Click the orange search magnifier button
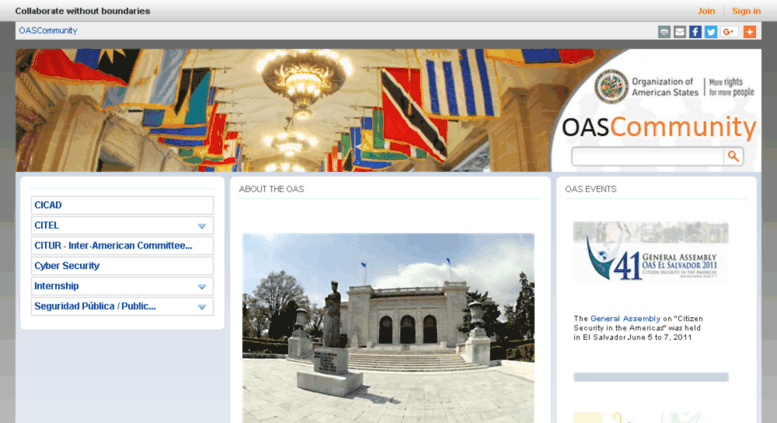The width and height of the screenshot is (777, 423). coord(733,157)
